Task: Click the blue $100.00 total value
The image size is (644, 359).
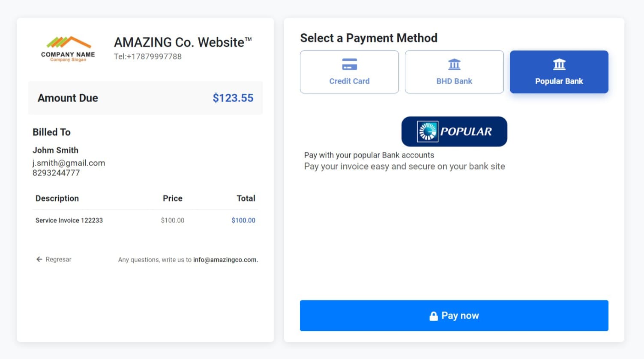Action: tap(243, 220)
